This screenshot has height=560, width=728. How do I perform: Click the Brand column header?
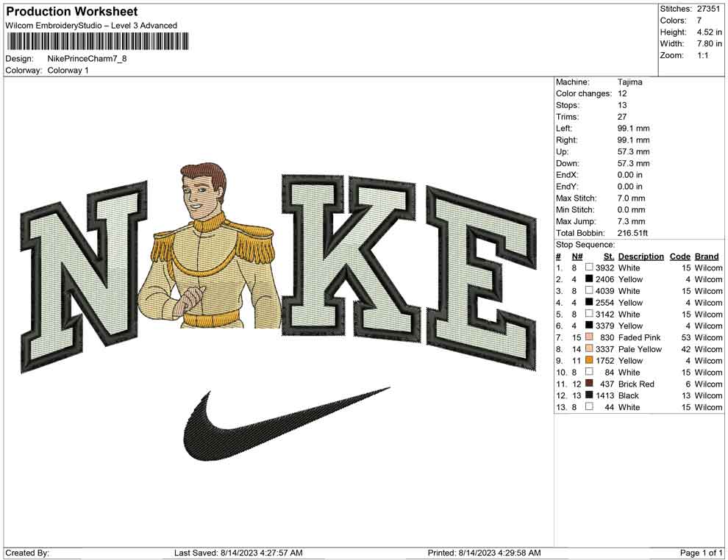tap(707, 256)
